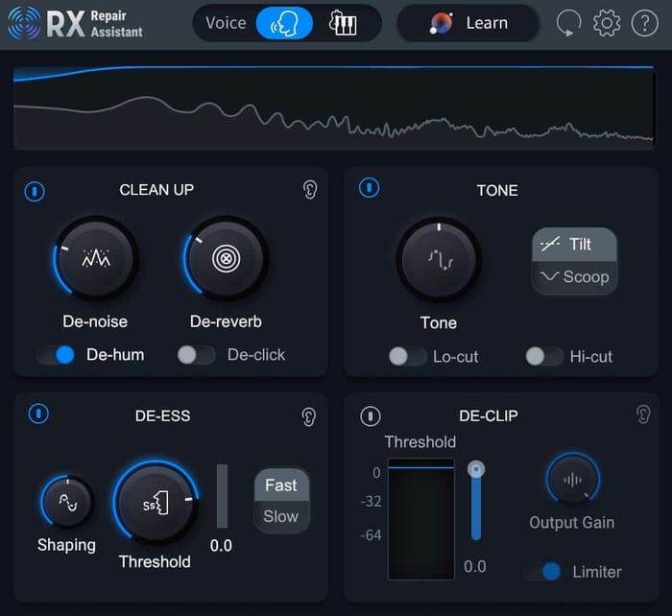Click the De-noise knob

[96, 258]
